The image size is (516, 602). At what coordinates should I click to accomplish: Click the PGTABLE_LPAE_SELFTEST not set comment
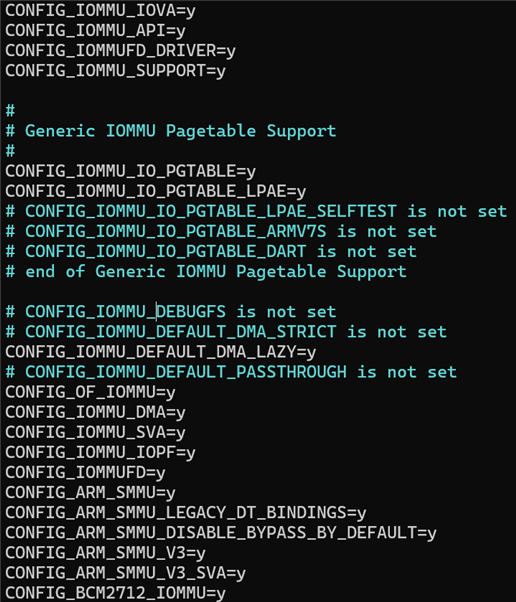click(256, 211)
